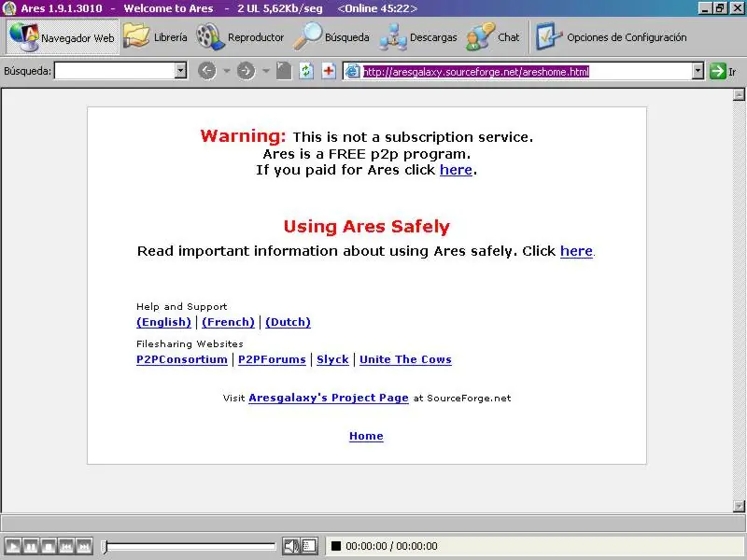Screen dimensions: 747x560
Task: Switch to the Reproductor tab
Action: point(240,37)
